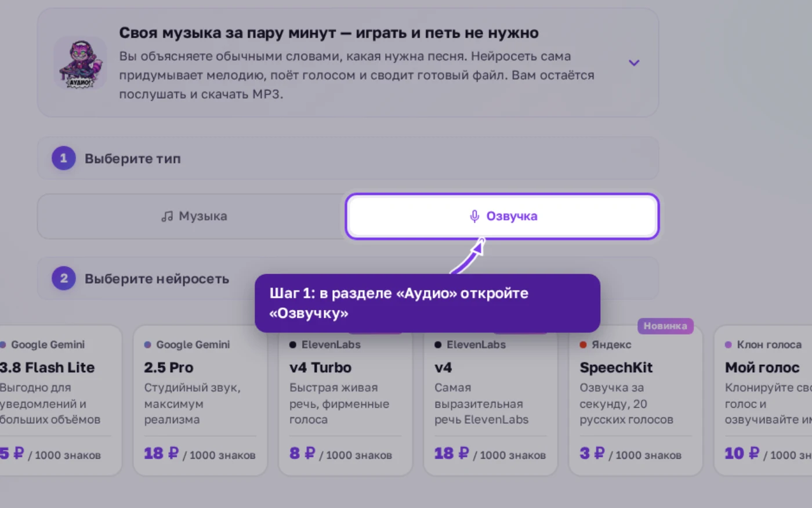Click "послушать и скачать MP3." text
This screenshot has width=812, height=508.
click(x=201, y=94)
